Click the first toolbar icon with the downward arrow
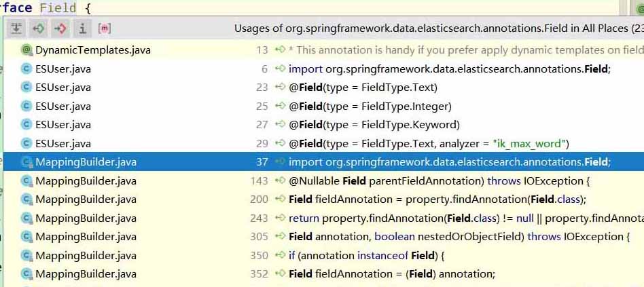This screenshot has height=287, width=644. pos(16,28)
